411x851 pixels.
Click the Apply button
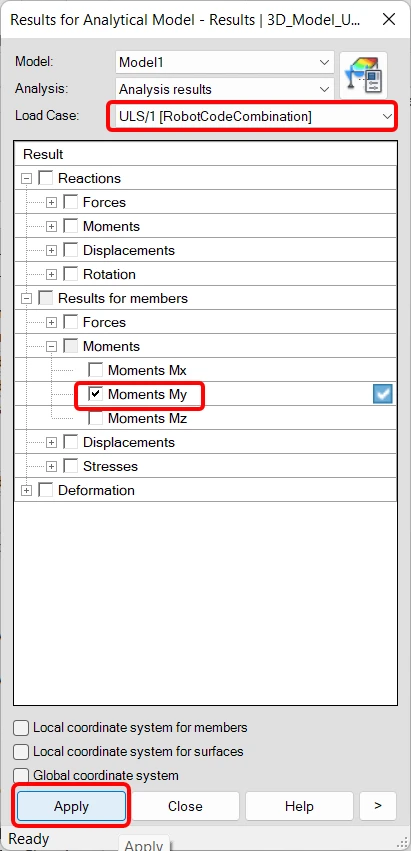[72, 806]
